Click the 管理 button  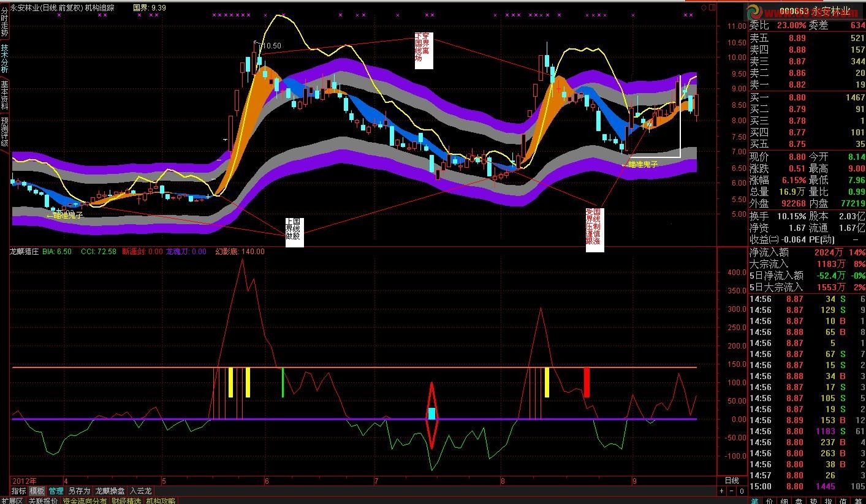click(x=56, y=491)
